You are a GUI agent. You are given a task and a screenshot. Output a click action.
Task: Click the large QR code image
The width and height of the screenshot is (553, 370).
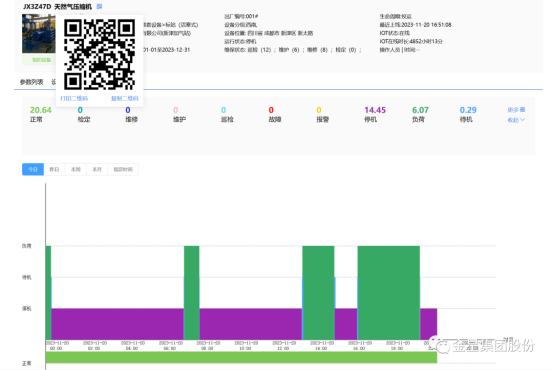pos(99,54)
